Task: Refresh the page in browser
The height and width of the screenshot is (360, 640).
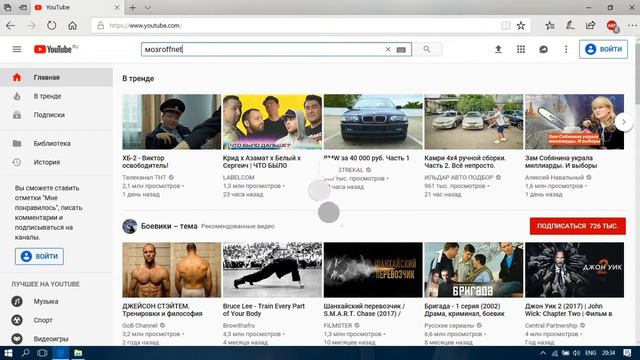Action: pyautogui.click(x=51, y=25)
